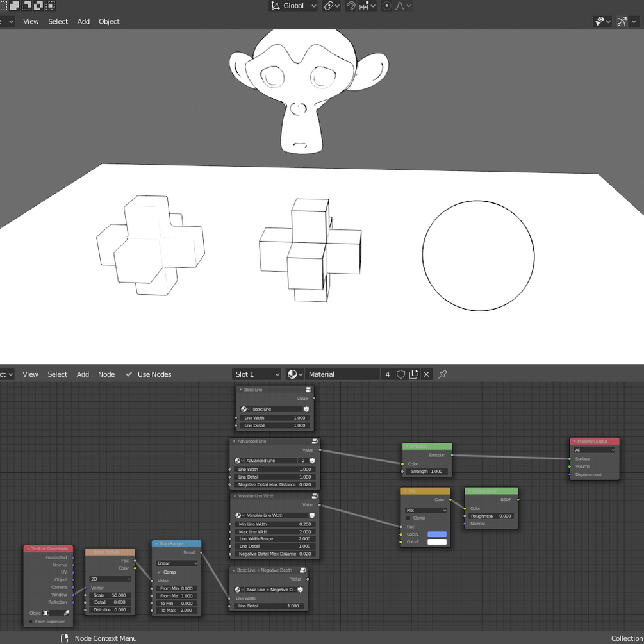
Task: Open the node editor Add menu
Action: point(83,374)
